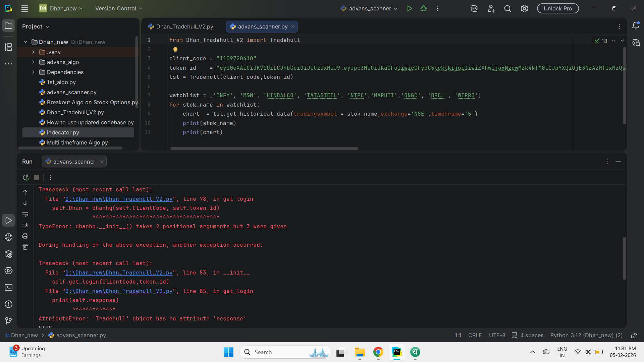Click the Unlock Pro button
This screenshot has width=644, height=362.
[557, 8]
